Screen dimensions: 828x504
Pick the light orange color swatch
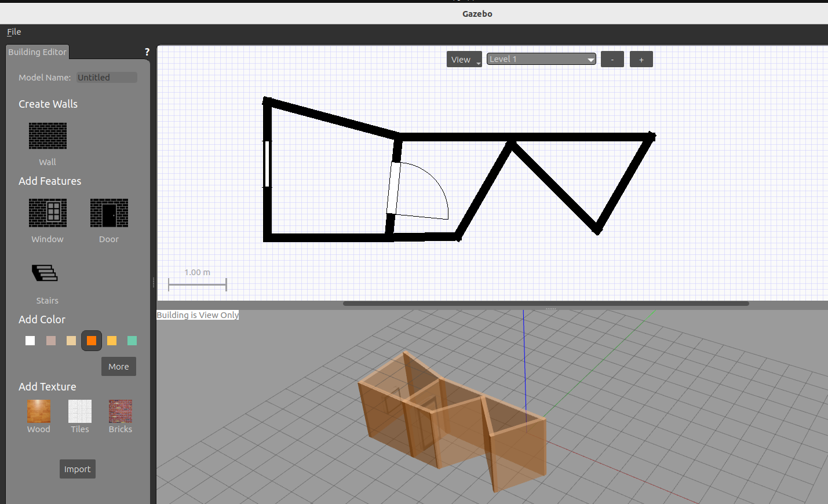pyautogui.click(x=112, y=341)
